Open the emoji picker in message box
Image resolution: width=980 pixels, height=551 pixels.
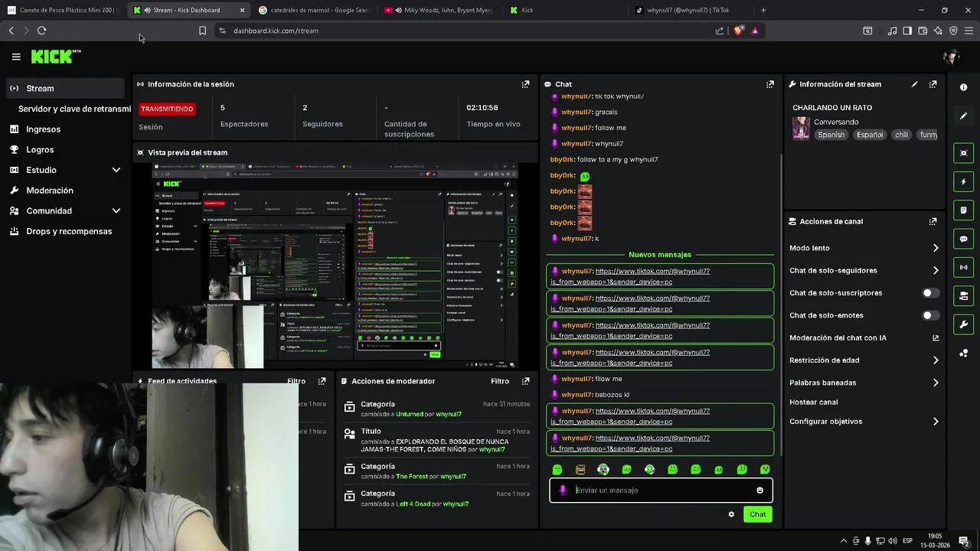[759, 491]
